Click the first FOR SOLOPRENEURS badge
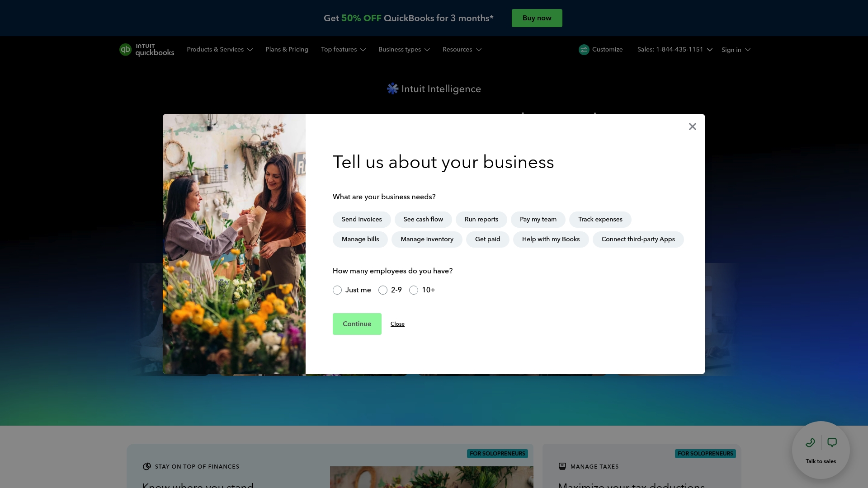Screen dimensions: 868x488 497,454
